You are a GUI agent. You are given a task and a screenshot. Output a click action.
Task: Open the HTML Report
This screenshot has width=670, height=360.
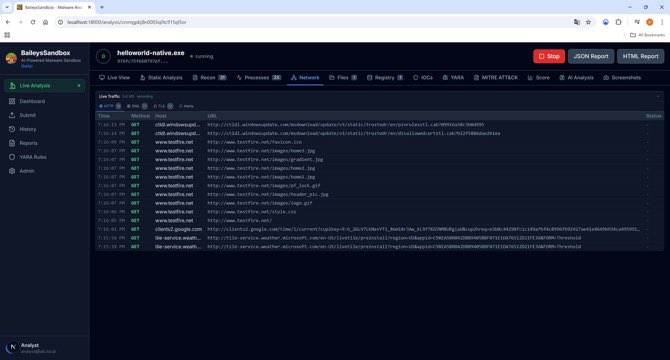click(x=640, y=56)
